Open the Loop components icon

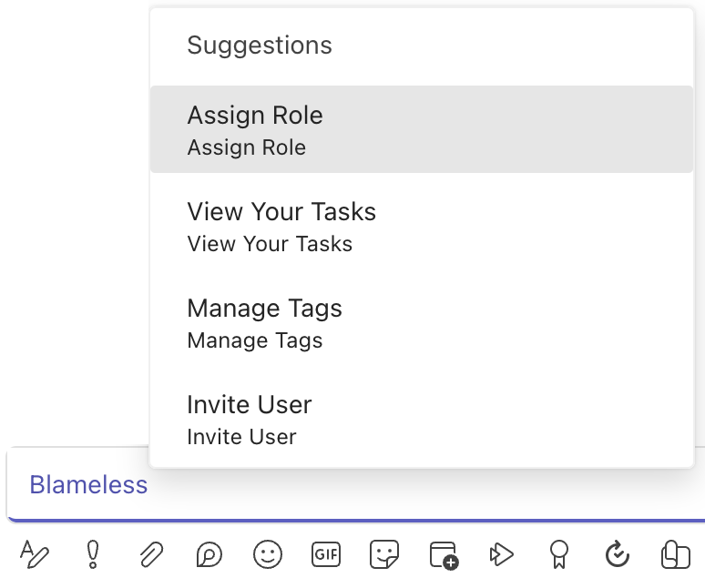click(209, 554)
